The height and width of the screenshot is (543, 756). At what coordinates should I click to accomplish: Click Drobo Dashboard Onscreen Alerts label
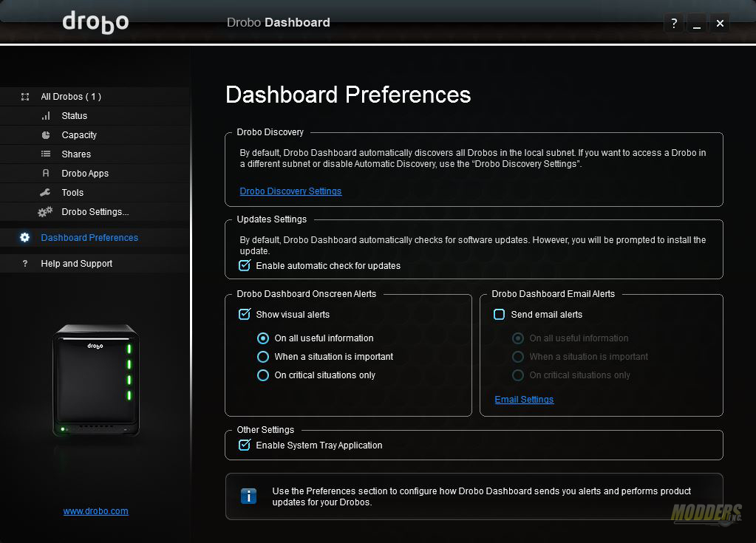[306, 294]
